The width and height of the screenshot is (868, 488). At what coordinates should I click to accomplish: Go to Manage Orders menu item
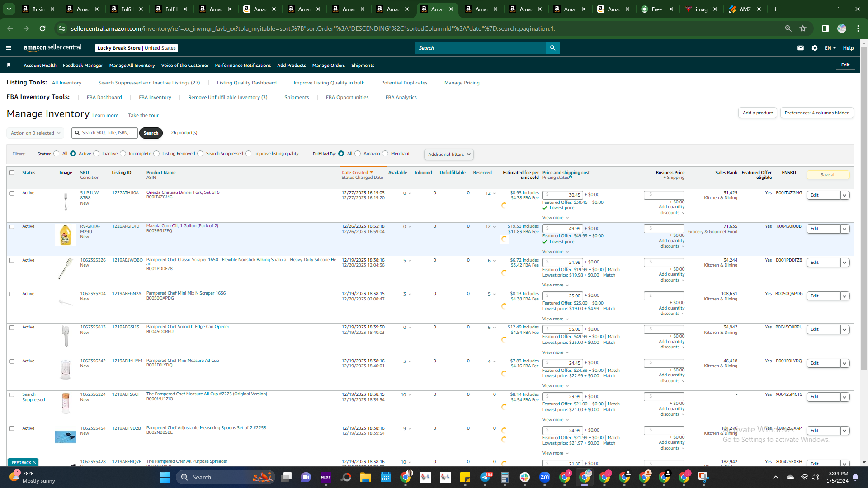pos(329,66)
